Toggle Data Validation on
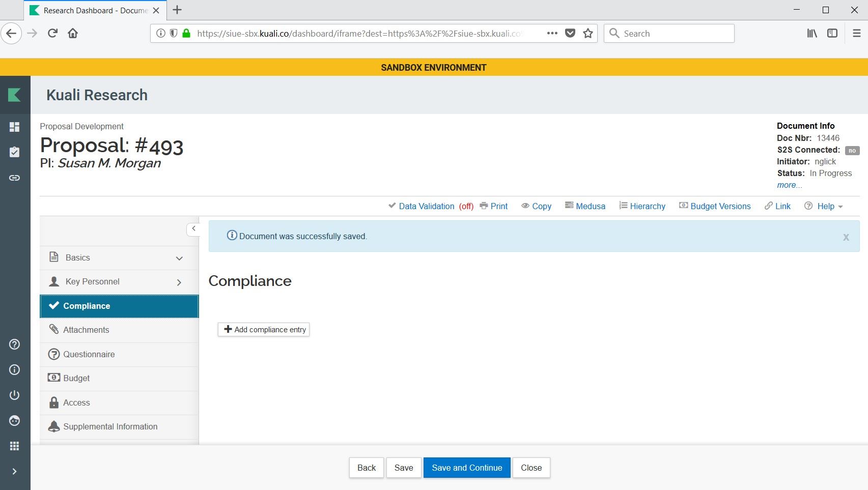This screenshot has width=868, height=490. coord(426,206)
